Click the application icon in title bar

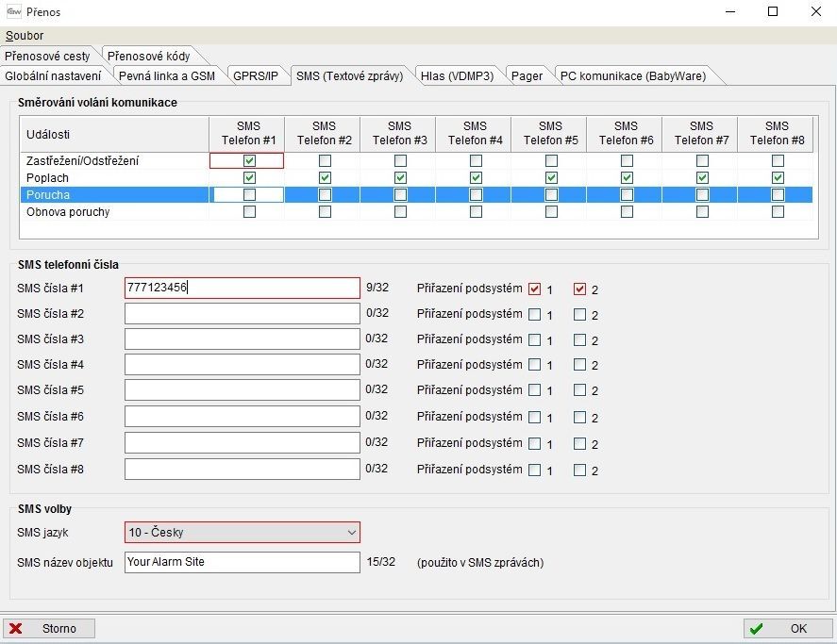click(x=14, y=12)
